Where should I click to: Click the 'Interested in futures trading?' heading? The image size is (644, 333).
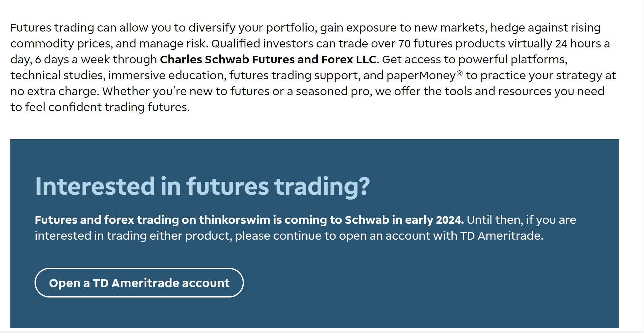[202, 186]
